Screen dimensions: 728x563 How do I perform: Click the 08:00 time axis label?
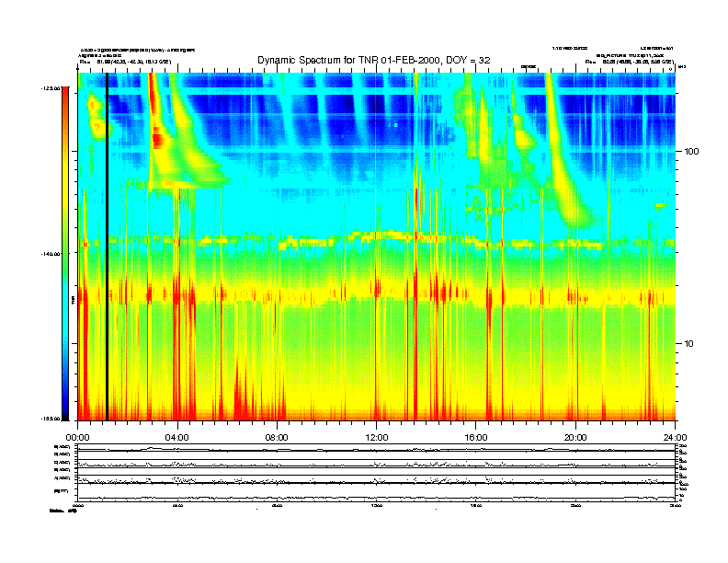277,438
